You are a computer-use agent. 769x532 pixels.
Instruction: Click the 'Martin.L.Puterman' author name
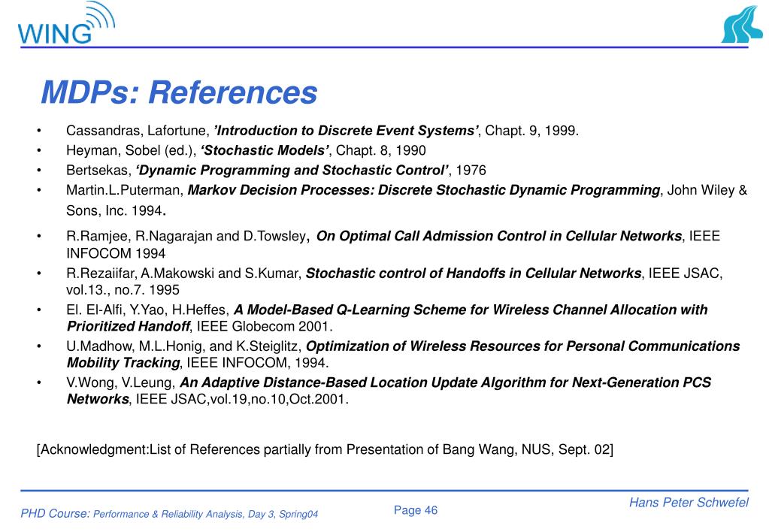pos(125,190)
